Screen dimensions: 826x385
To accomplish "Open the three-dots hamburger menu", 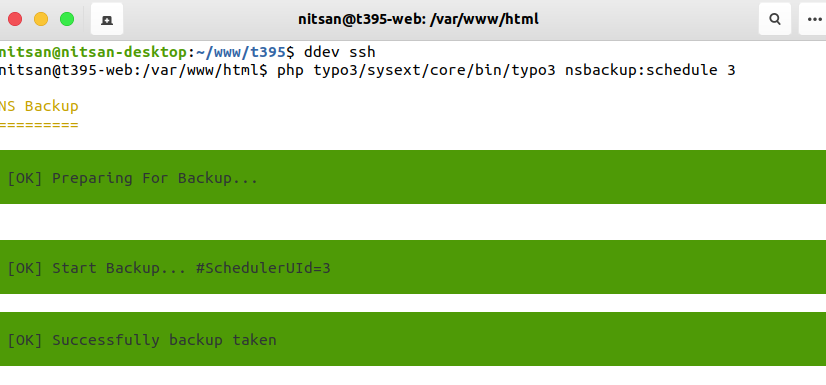I will point(813,19).
